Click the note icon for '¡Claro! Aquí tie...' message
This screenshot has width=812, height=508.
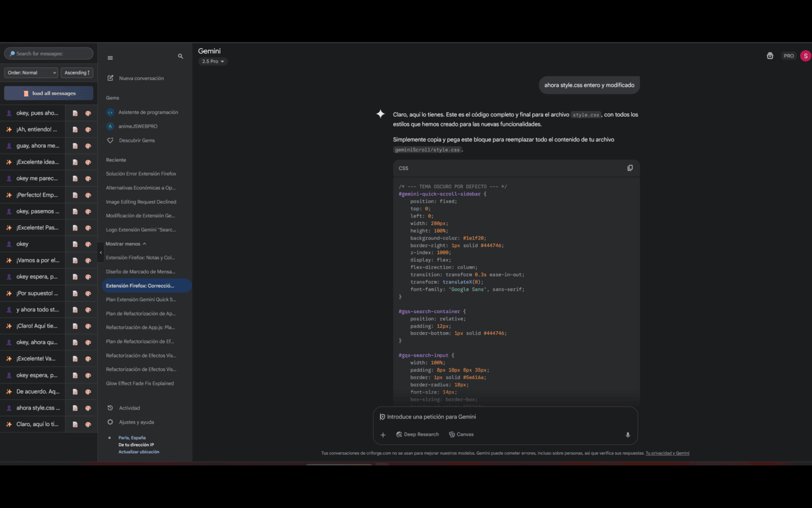[x=75, y=326]
